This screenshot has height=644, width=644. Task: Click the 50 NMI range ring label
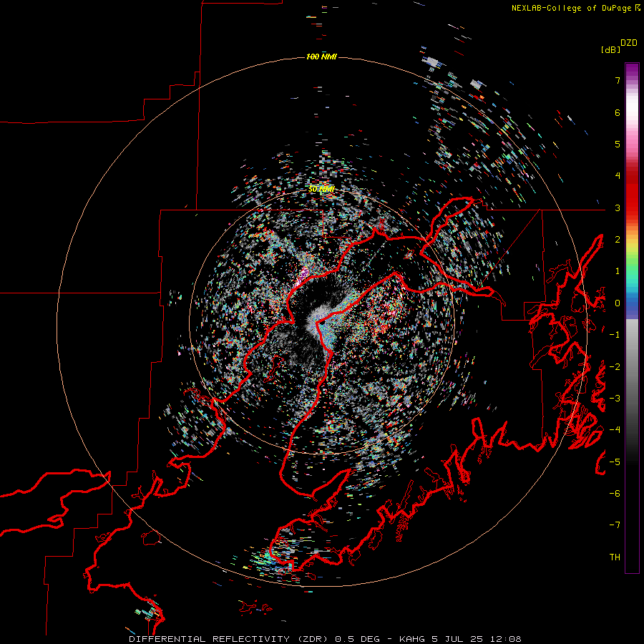(x=321, y=189)
